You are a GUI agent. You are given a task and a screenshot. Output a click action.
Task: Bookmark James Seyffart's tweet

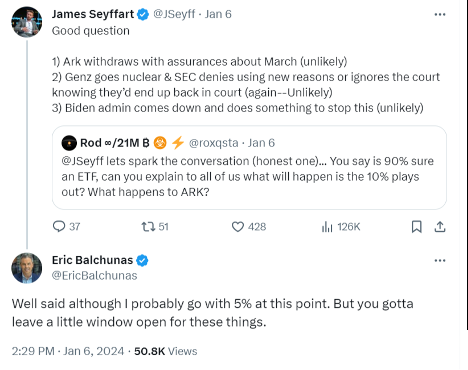[x=417, y=227]
